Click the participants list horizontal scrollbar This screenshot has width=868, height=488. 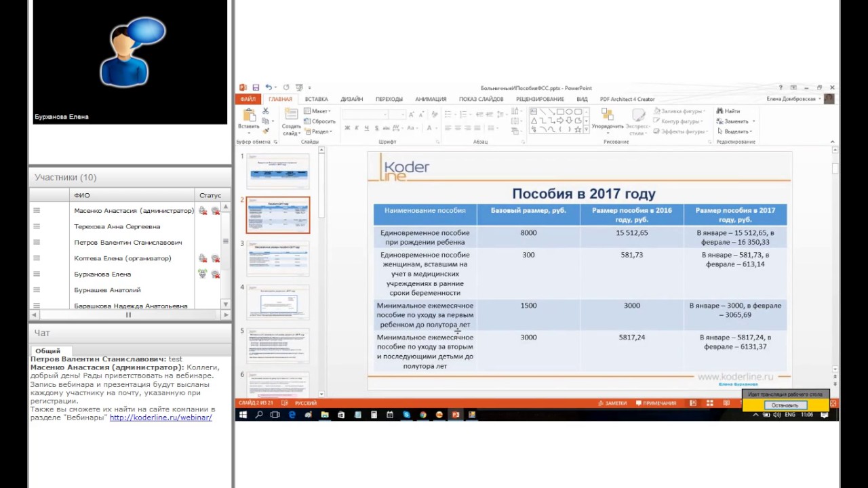pyautogui.click(x=127, y=315)
